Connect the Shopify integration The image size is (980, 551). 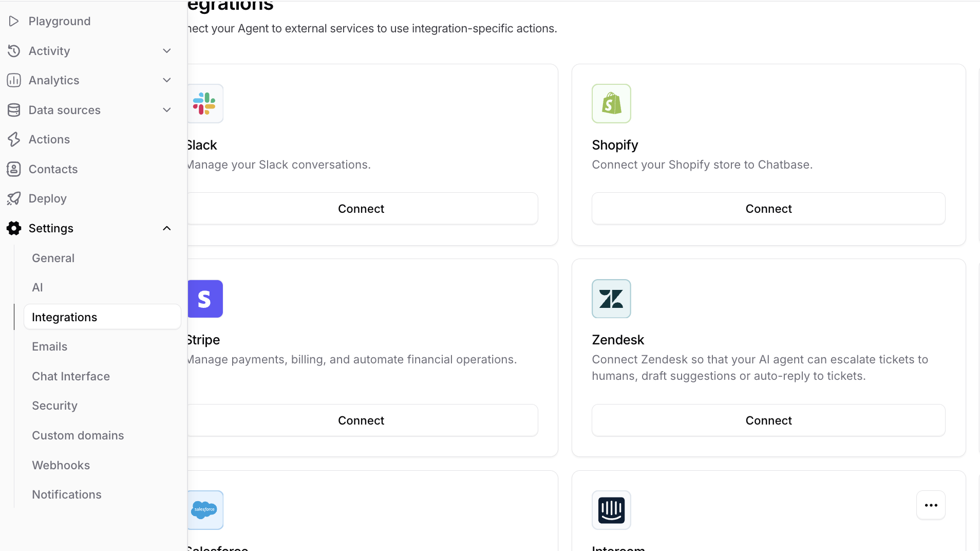point(768,208)
